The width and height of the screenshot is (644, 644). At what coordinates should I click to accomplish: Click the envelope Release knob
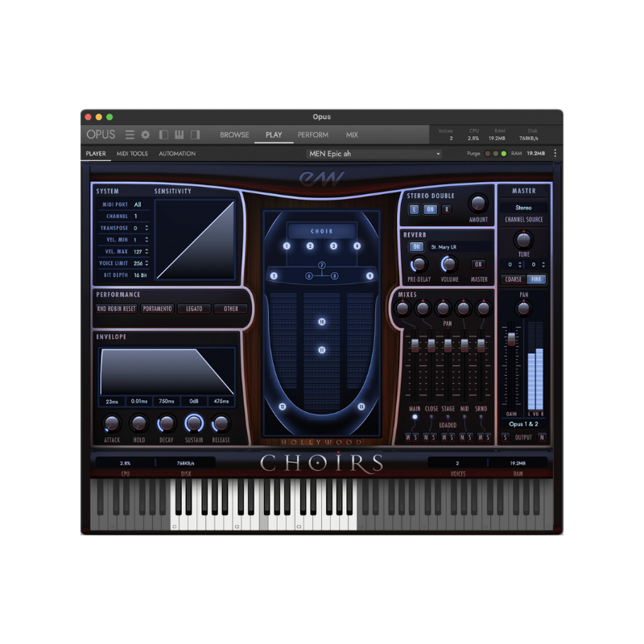click(x=221, y=423)
